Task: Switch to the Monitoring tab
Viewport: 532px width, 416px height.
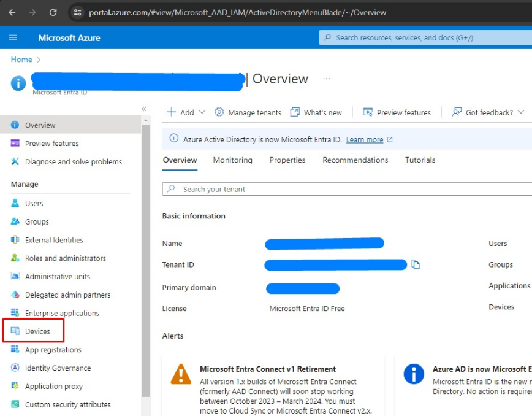Action: pyautogui.click(x=233, y=160)
